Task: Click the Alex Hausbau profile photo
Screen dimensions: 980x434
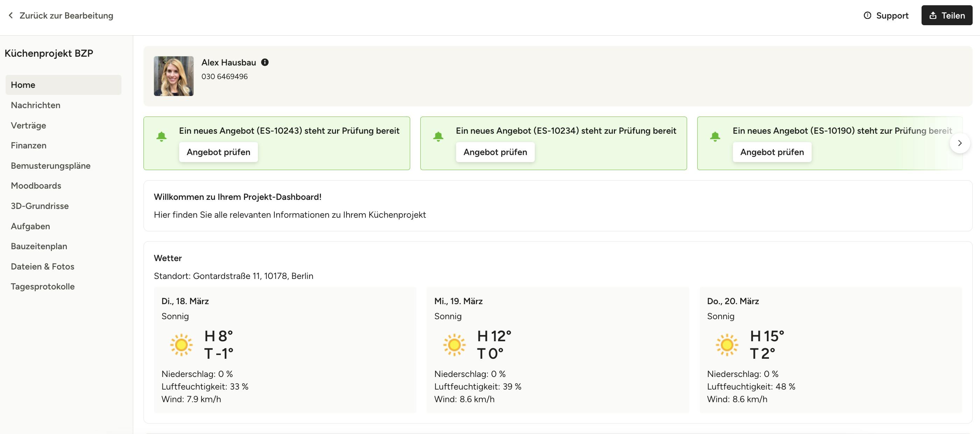Action: click(x=174, y=76)
